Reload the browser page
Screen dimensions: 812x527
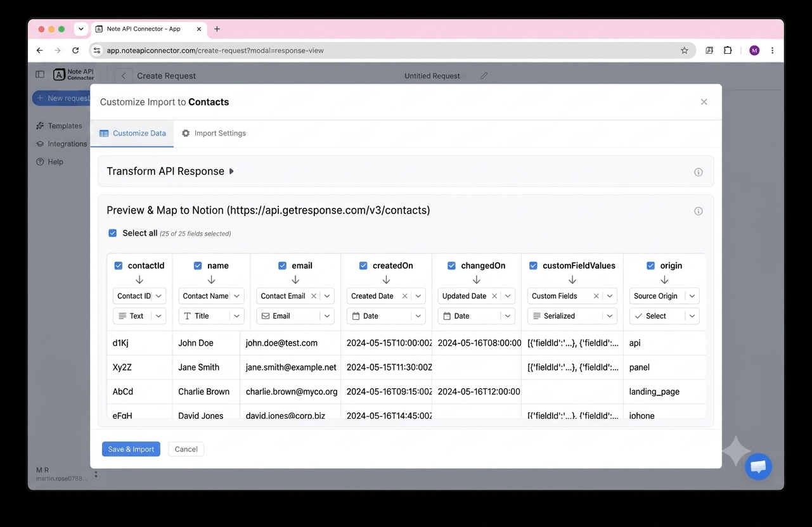(75, 51)
